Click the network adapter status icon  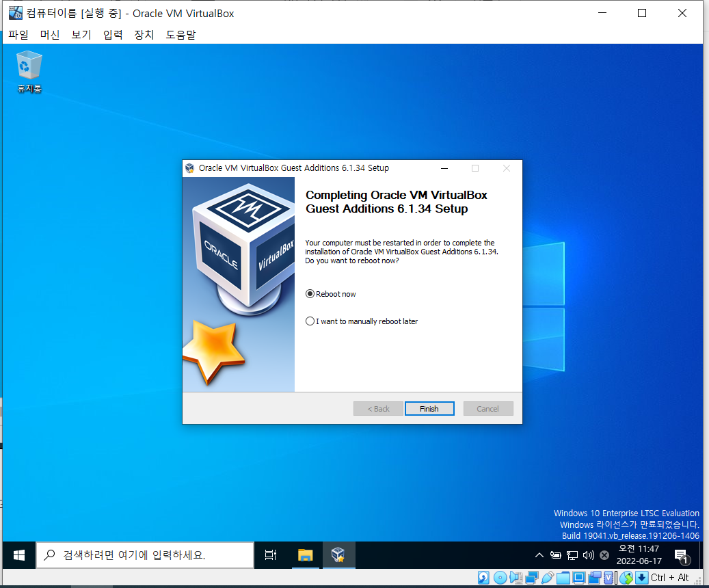coord(532,578)
